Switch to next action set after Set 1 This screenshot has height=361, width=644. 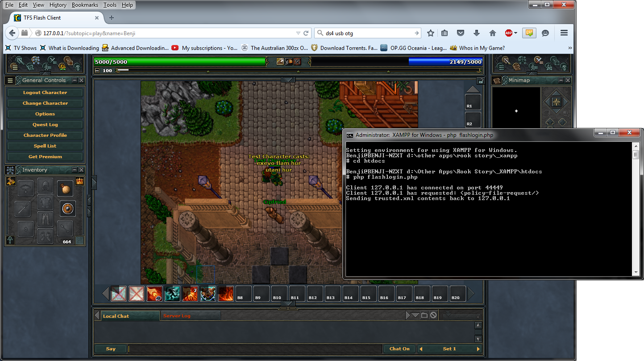(478, 349)
